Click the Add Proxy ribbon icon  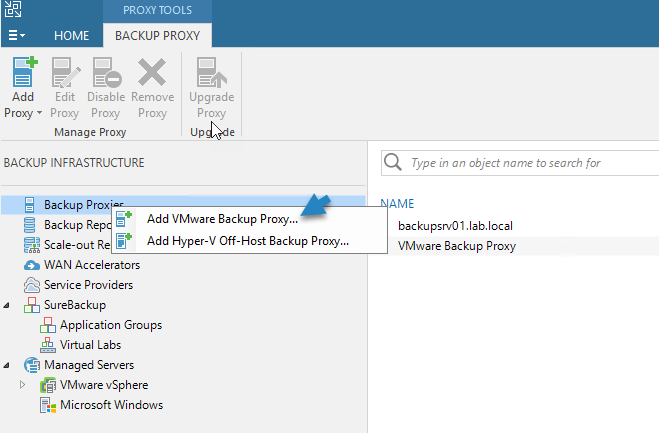24,72
